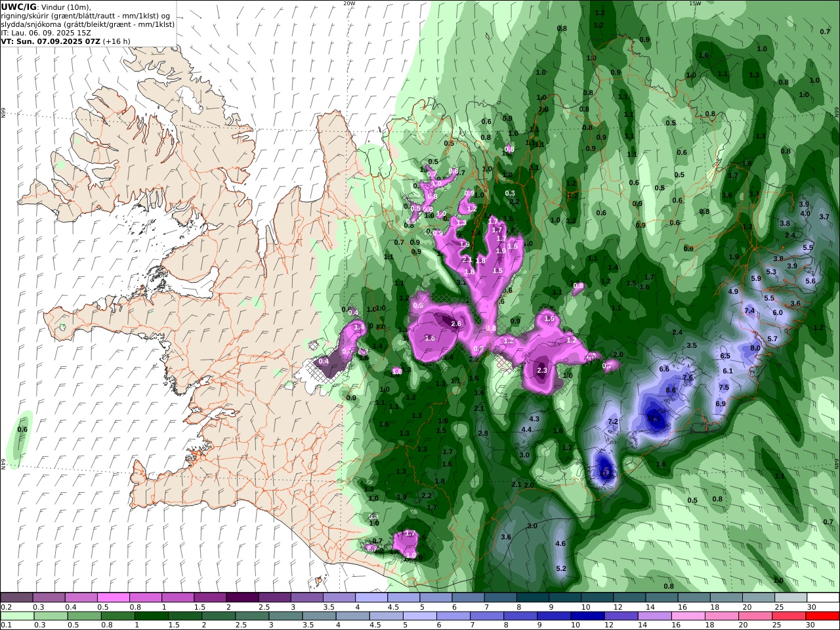Select the 'VT: Sun. 07.09.2025 07Z' valid time
This screenshot has height=630, width=840.
tap(51, 41)
